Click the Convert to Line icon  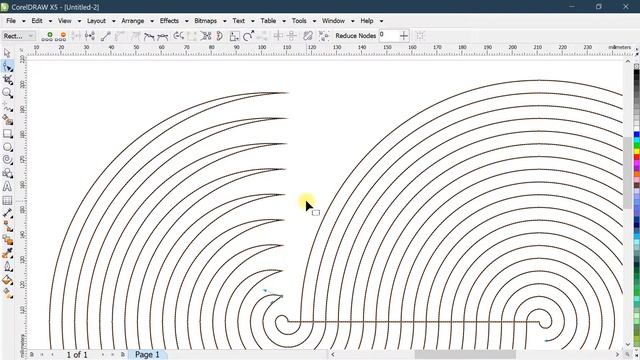(x=105, y=36)
